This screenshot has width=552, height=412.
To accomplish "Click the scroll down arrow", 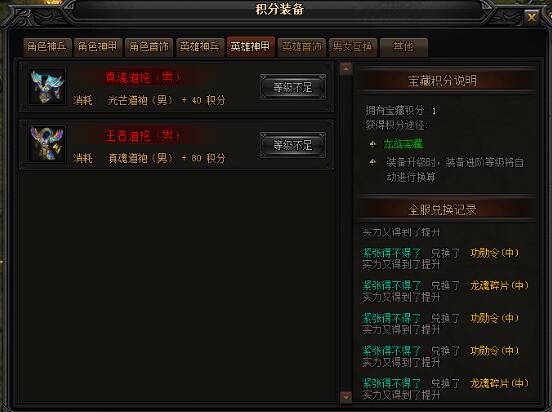I will point(346,397).
